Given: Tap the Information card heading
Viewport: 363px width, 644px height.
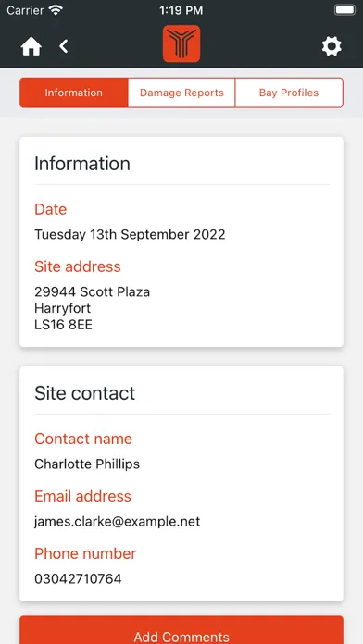Looking at the screenshot, I should click(82, 164).
